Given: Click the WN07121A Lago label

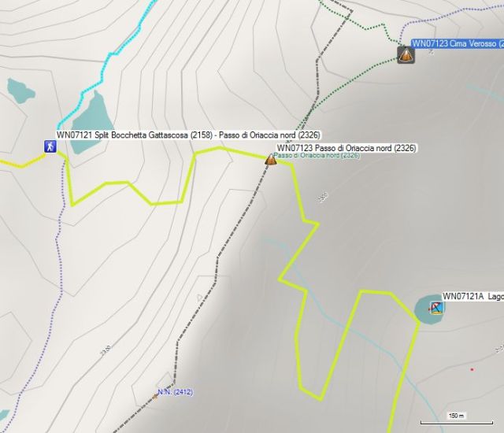Looking at the screenshot, I should click(x=472, y=296).
